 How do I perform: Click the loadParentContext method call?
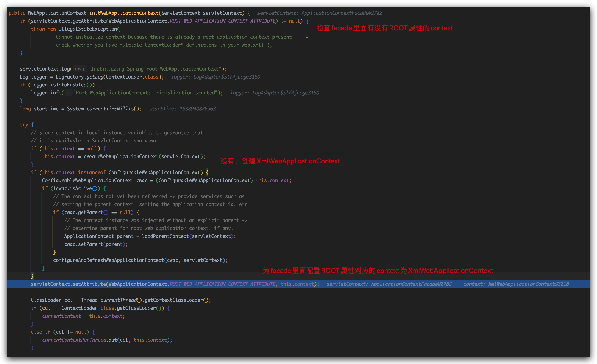(165, 236)
